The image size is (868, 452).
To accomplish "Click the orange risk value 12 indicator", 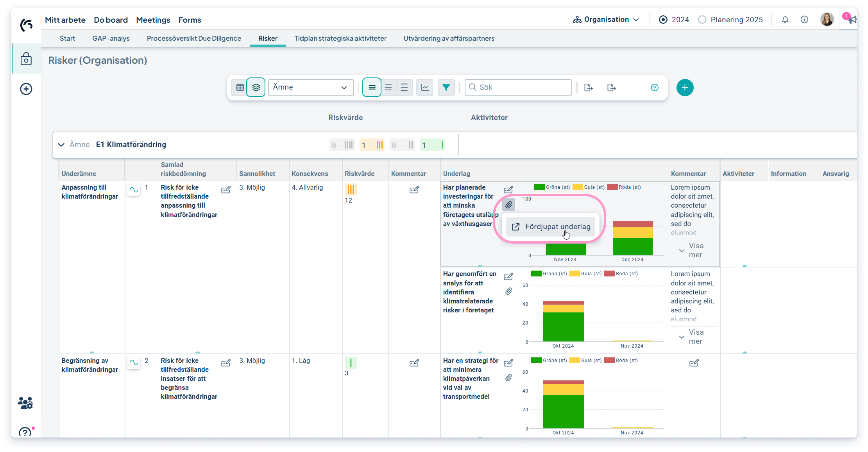I will coord(351,190).
